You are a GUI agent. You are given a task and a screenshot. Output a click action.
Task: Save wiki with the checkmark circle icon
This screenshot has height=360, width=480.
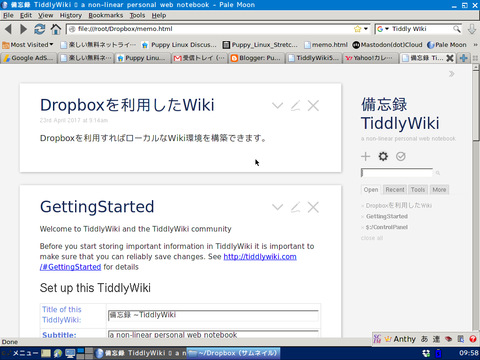pos(401,156)
